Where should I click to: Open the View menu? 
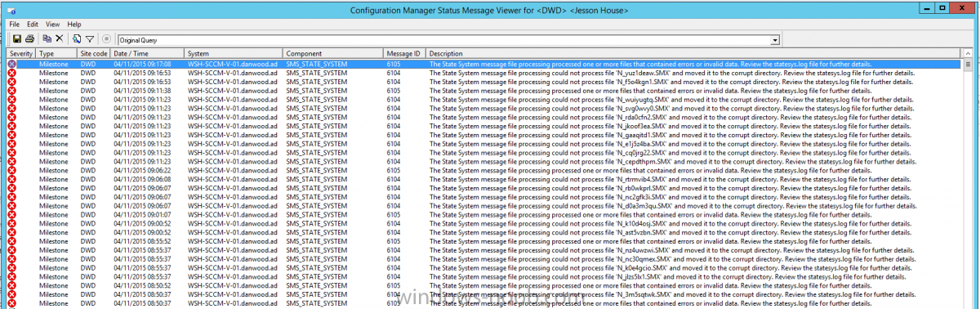52,25
